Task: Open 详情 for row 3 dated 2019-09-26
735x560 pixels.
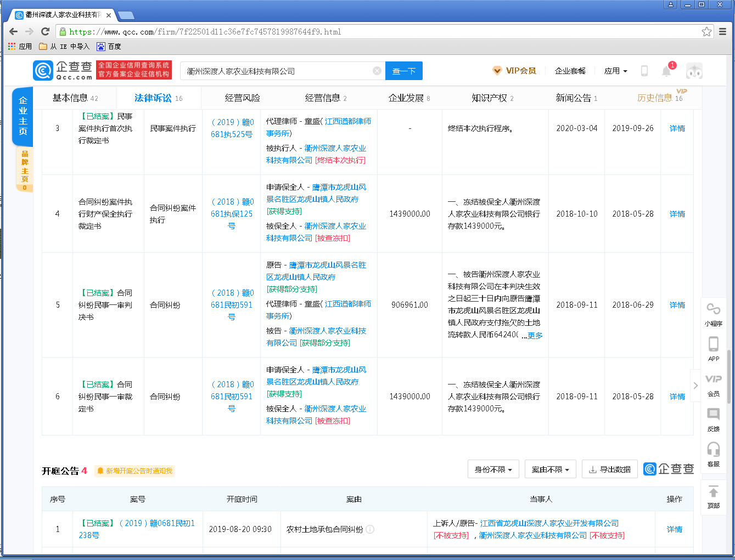Action: [677, 128]
